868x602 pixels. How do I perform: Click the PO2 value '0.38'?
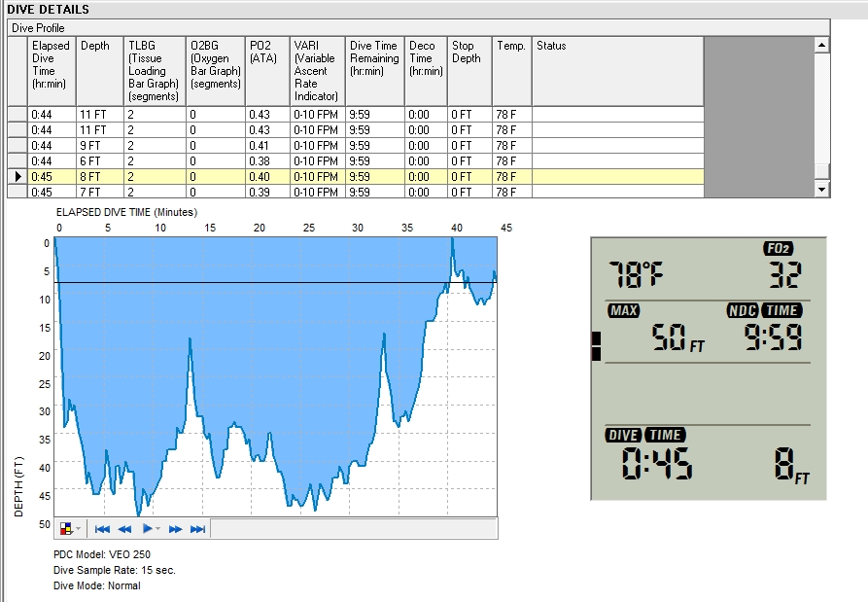point(267,161)
